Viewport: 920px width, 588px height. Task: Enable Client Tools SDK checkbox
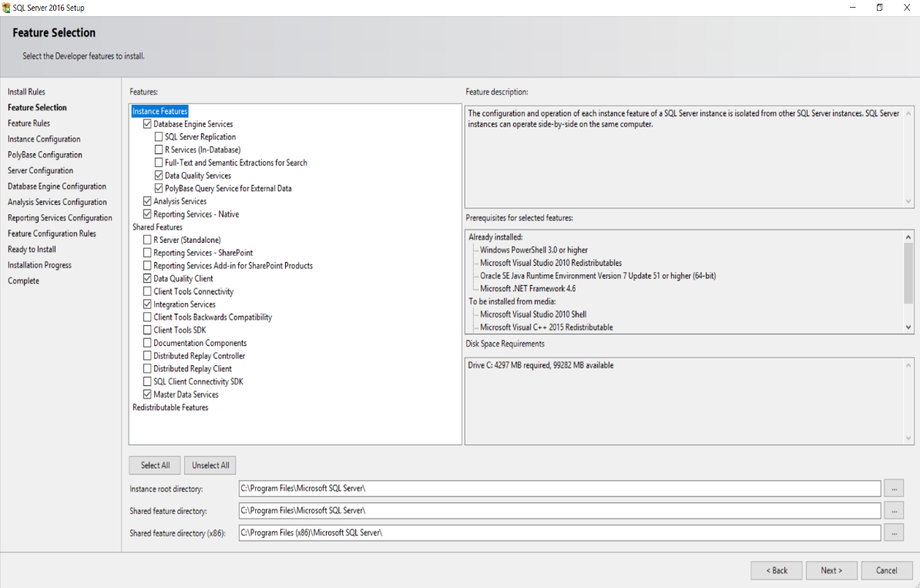click(147, 331)
